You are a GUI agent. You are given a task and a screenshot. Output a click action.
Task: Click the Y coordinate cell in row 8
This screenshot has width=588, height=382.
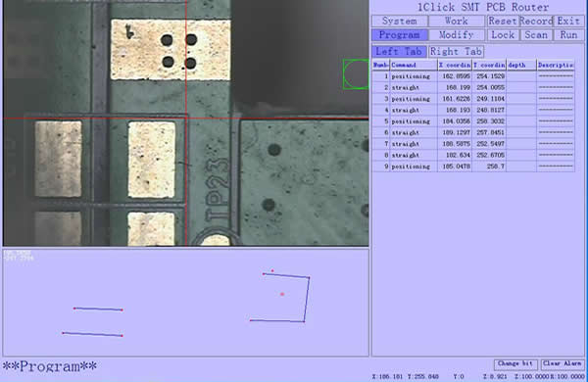coord(489,155)
